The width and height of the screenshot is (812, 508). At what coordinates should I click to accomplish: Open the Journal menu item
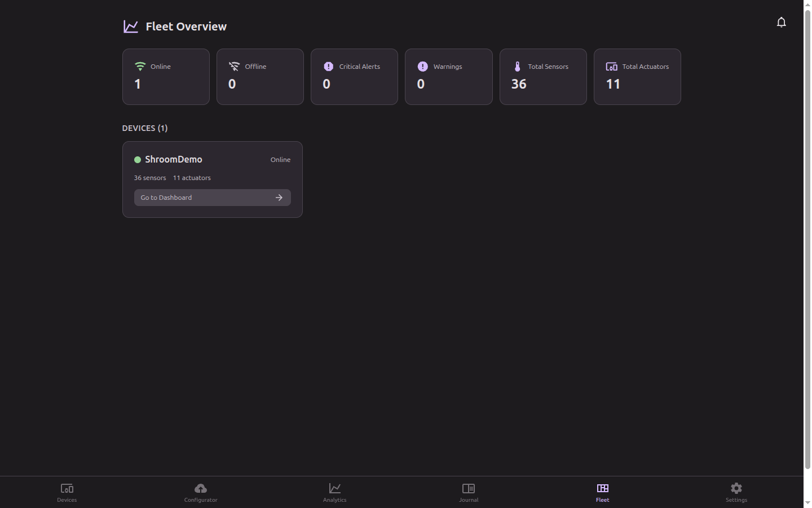point(469,492)
